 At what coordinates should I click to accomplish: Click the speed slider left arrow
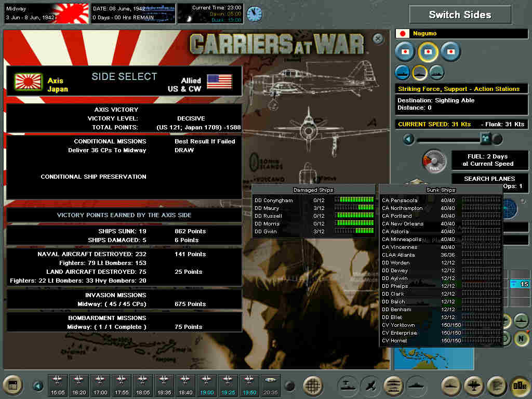click(x=408, y=139)
